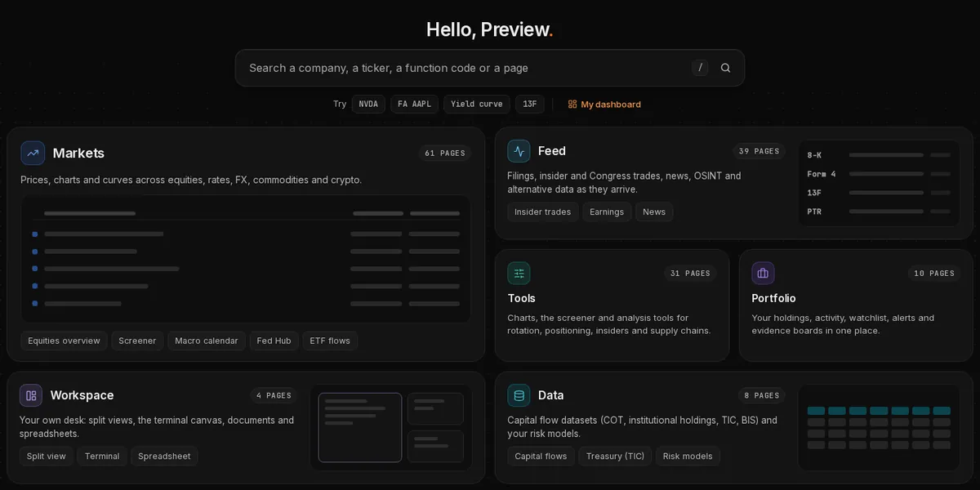Click the Hello, Preview heading

490,29
